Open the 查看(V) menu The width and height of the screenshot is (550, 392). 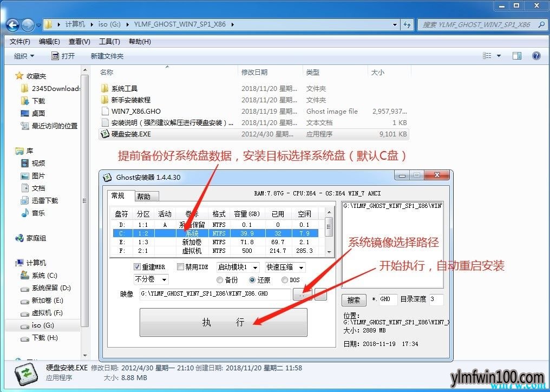point(79,41)
